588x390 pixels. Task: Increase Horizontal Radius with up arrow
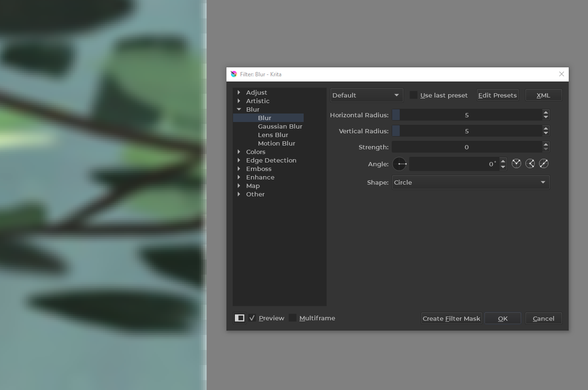coord(546,113)
